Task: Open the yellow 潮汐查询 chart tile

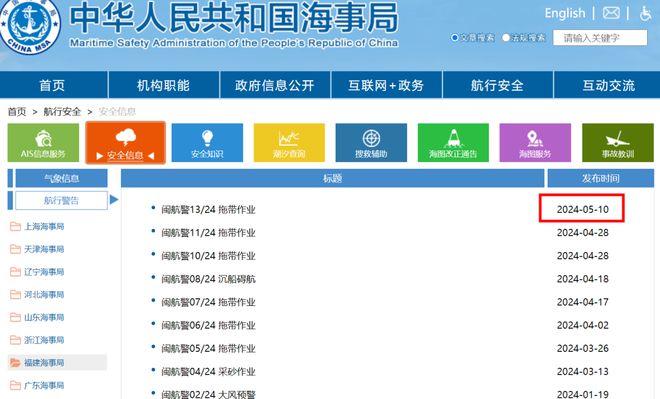Action: [289, 143]
